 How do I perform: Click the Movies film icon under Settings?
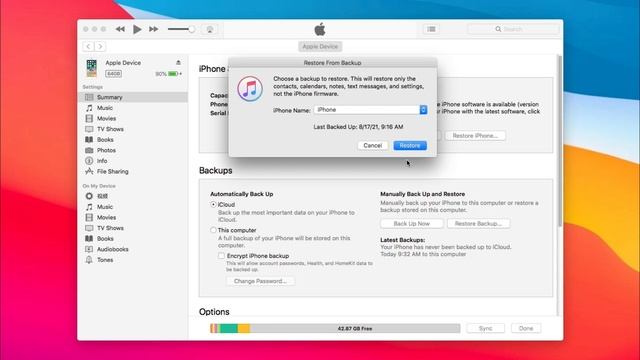point(89,118)
